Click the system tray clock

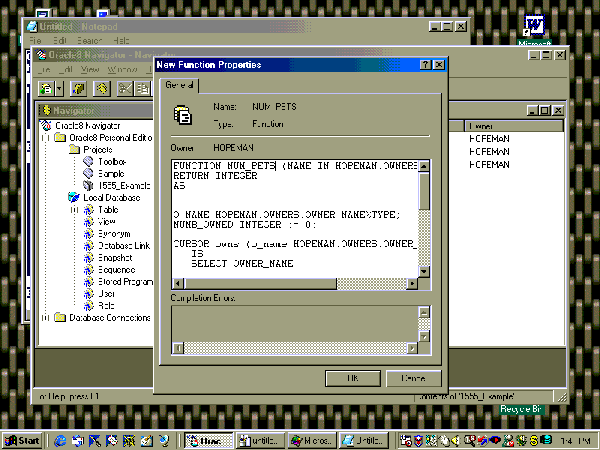pos(575,441)
